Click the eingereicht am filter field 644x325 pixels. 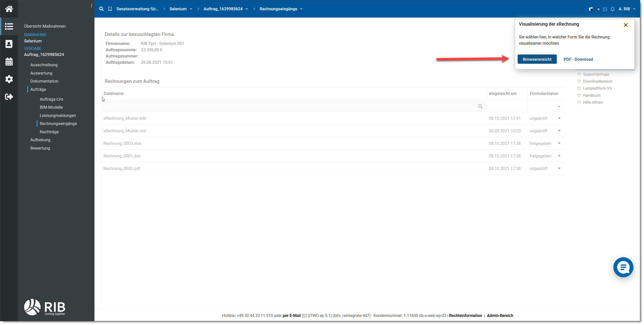pyautogui.click(x=507, y=106)
